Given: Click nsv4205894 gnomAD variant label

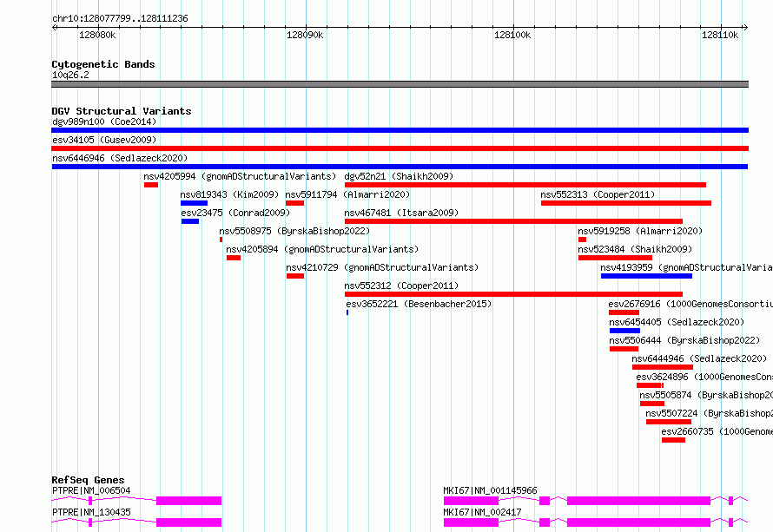Looking at the screenshot, I should pos(322,249).
